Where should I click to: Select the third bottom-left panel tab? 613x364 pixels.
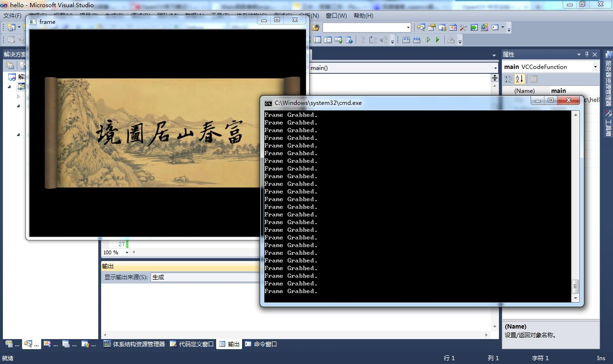tap(50, 344)
